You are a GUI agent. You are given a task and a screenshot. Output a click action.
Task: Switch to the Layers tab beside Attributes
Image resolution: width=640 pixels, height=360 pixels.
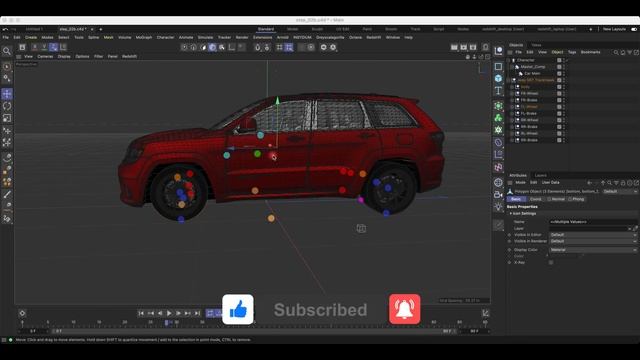540,176
